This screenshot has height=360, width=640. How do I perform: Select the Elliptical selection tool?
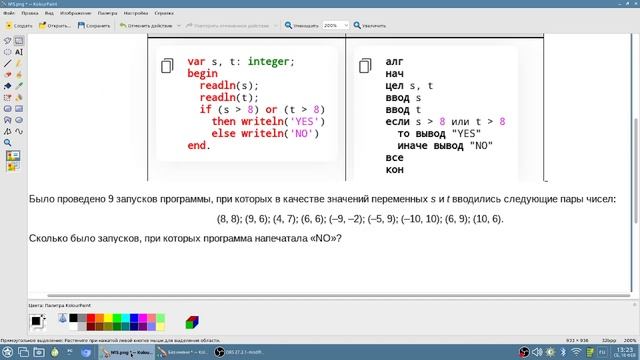coord(7,52)
